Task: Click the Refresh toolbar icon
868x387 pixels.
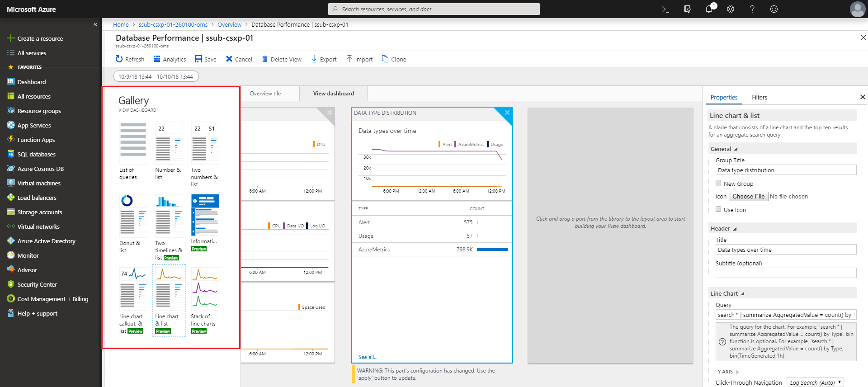Action: tap(119, 59)
